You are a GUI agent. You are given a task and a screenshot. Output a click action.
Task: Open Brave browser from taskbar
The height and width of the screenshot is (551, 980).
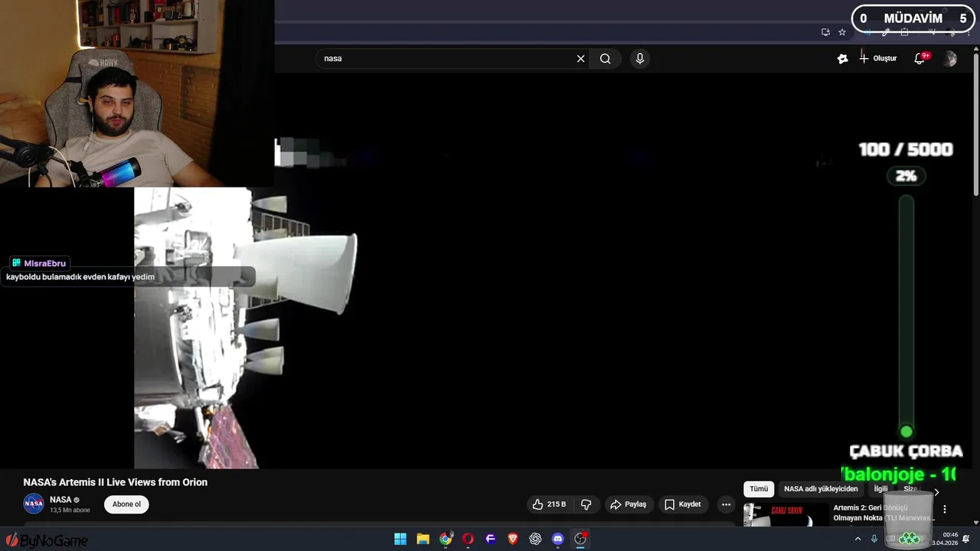[513, 539]
